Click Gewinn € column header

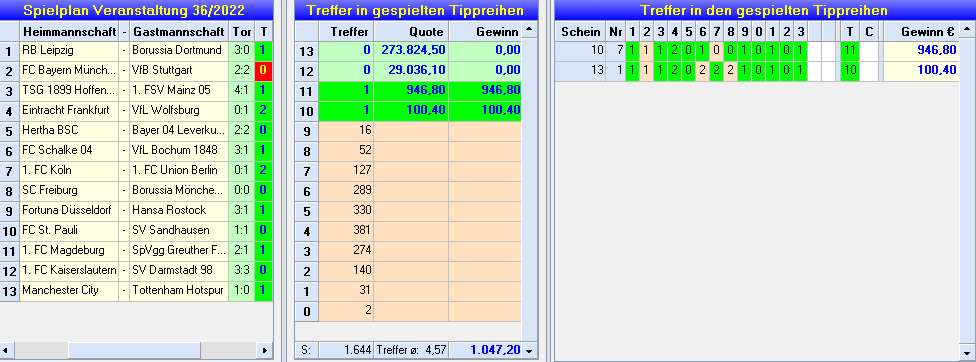[921, 31]
